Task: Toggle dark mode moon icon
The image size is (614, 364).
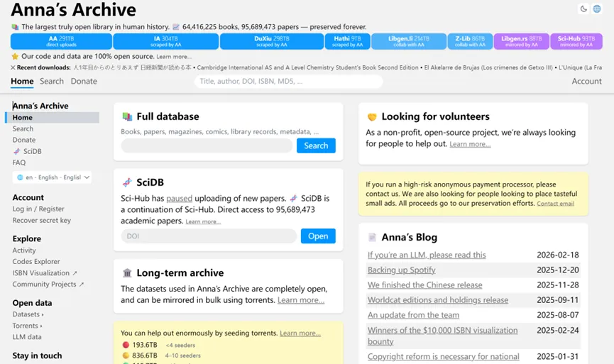Action: [x=583, y=9]
